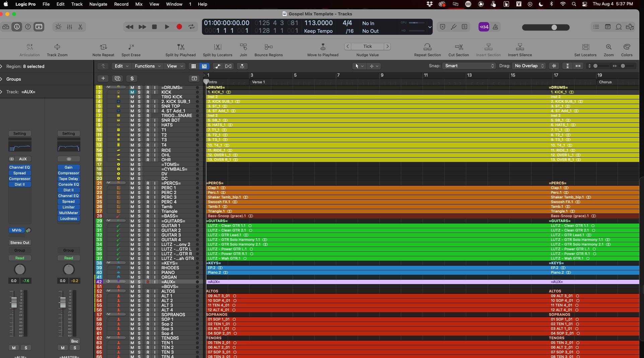
Task: Toggle the Inspector info button
Action: click(17, 27)
